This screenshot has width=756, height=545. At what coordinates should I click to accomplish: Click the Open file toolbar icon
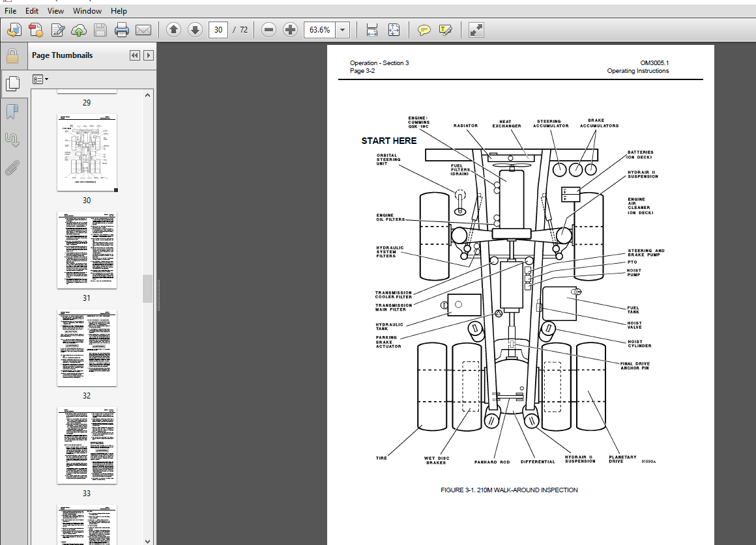[14, 30]
